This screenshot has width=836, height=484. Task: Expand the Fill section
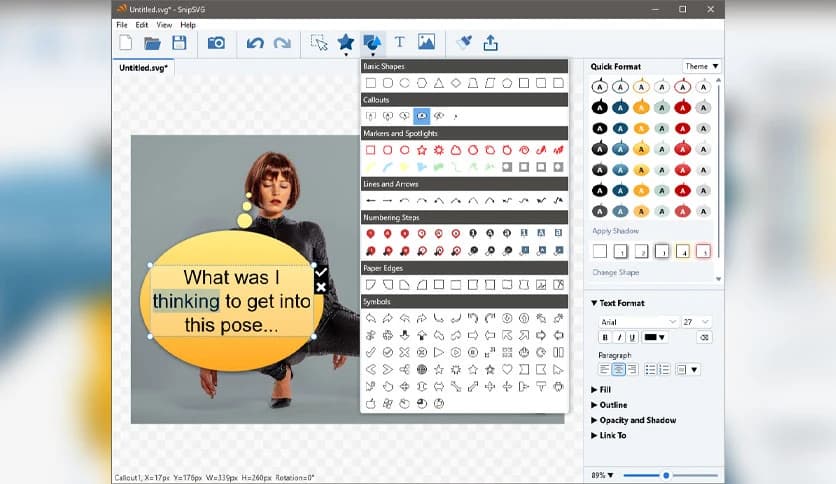point(601,390)
